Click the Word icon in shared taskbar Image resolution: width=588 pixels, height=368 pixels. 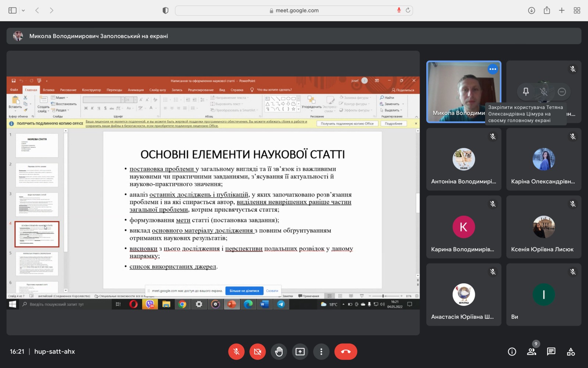[x=264, y=304]
